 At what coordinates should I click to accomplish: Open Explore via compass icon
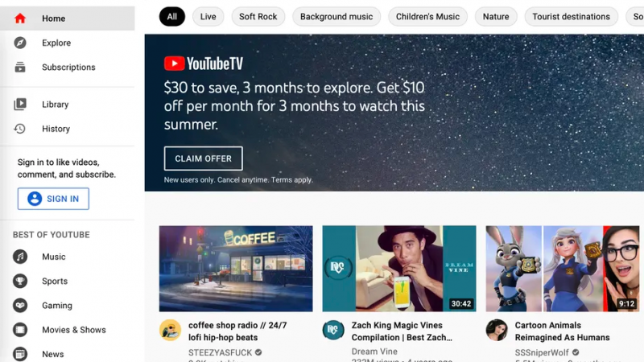pos(19,43)
